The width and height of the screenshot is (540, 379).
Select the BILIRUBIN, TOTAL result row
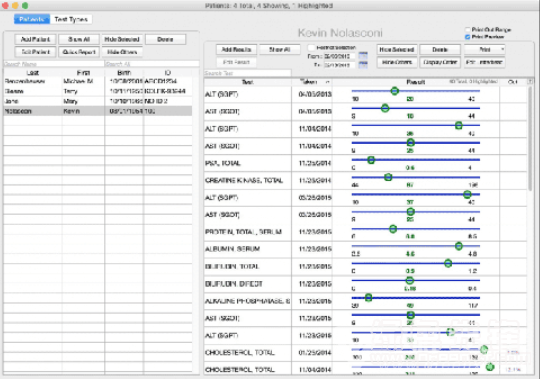tap(365, 267)
